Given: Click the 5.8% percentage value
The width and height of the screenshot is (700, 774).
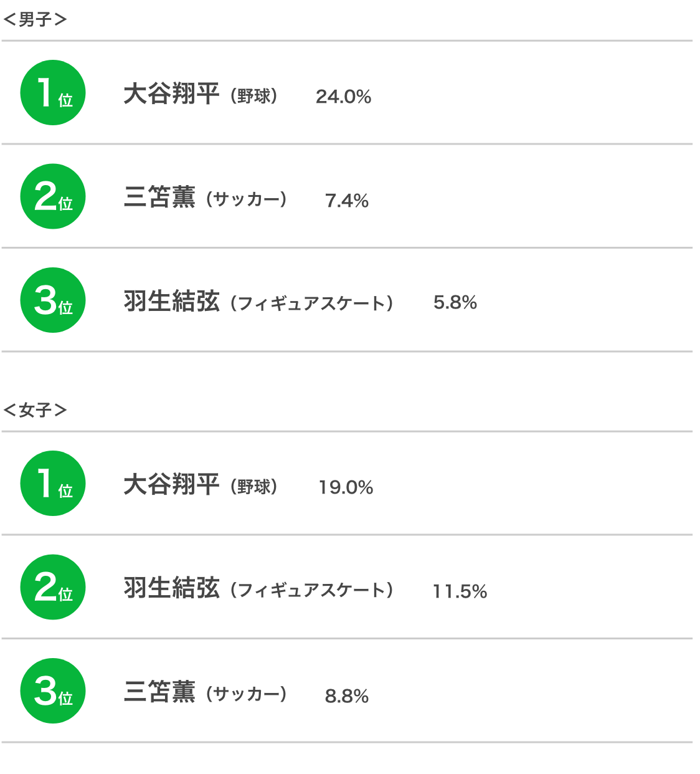Looking at the screenshot, I should tap(455, 303).
